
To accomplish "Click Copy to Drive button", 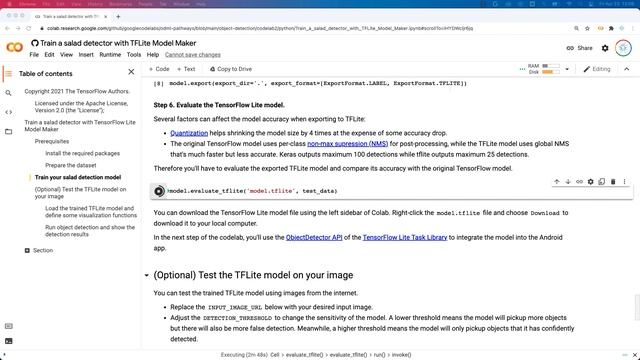I will [231, 69].
